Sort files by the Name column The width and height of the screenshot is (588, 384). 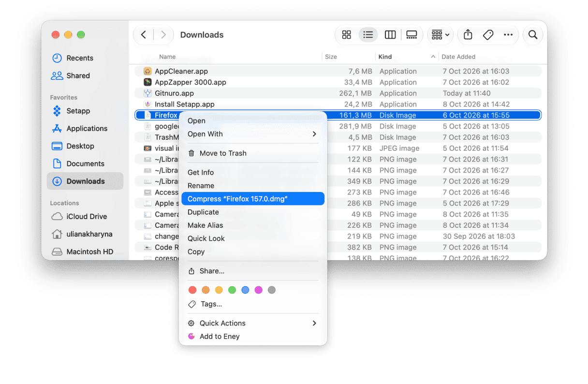tap(167, 57)
